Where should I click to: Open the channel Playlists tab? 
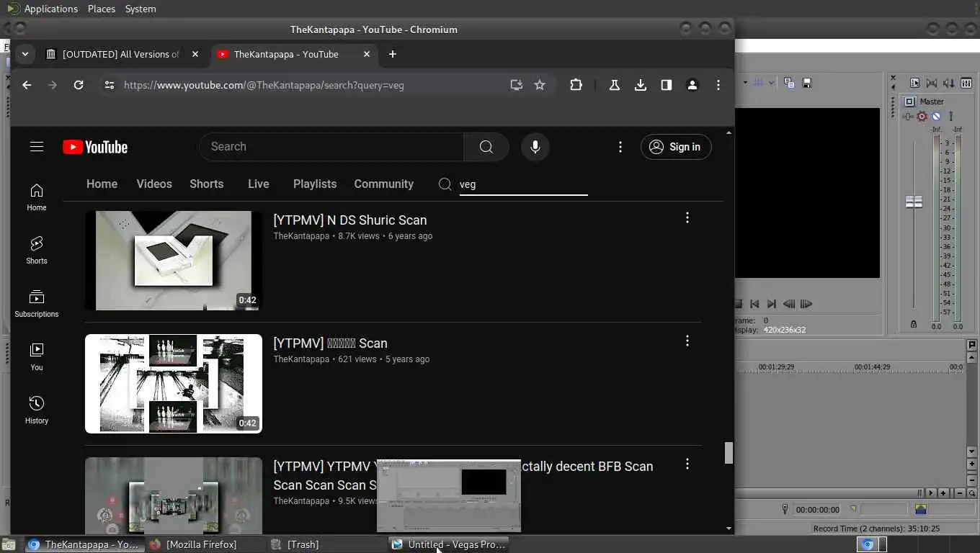tap(315, 184)
